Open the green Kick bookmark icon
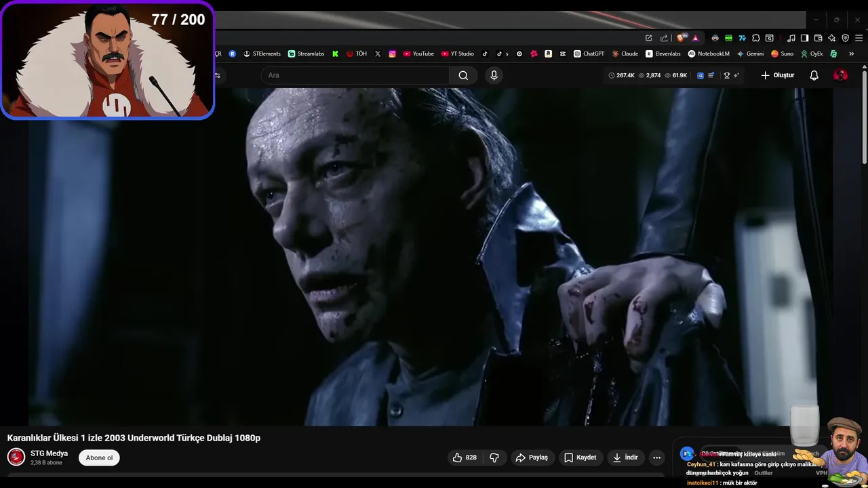This screenshot has height=488, width=868. 335,54
